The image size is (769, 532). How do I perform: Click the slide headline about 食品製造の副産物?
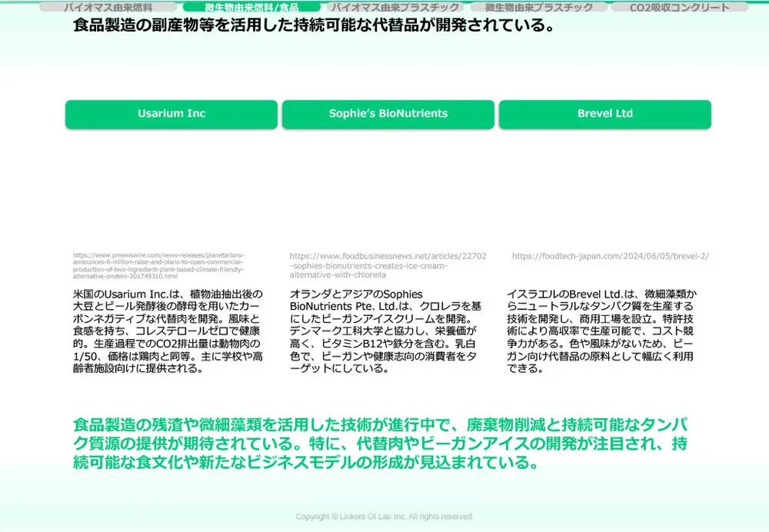[x=314, y=26]
